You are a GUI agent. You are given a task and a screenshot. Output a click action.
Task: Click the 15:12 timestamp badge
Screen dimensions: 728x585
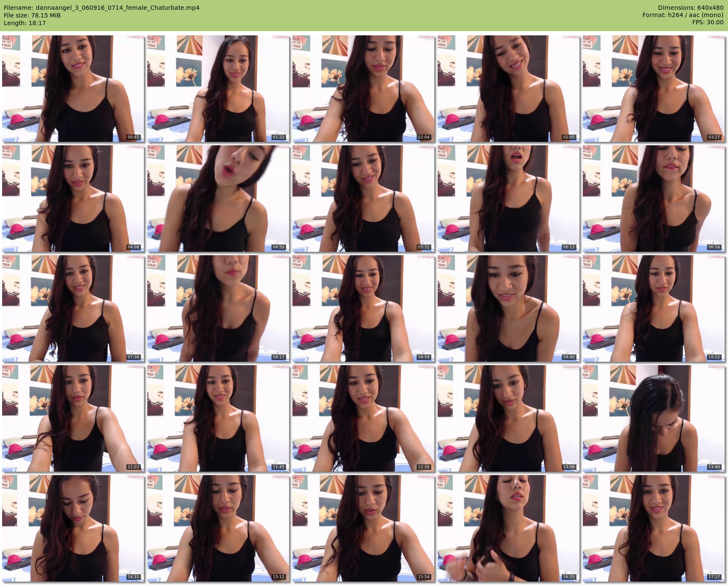278,577
